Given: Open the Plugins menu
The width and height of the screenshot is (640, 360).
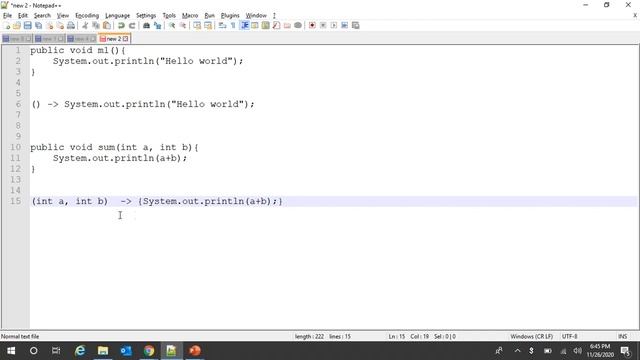Looking at the screenshot, I should tap(230, 16).
